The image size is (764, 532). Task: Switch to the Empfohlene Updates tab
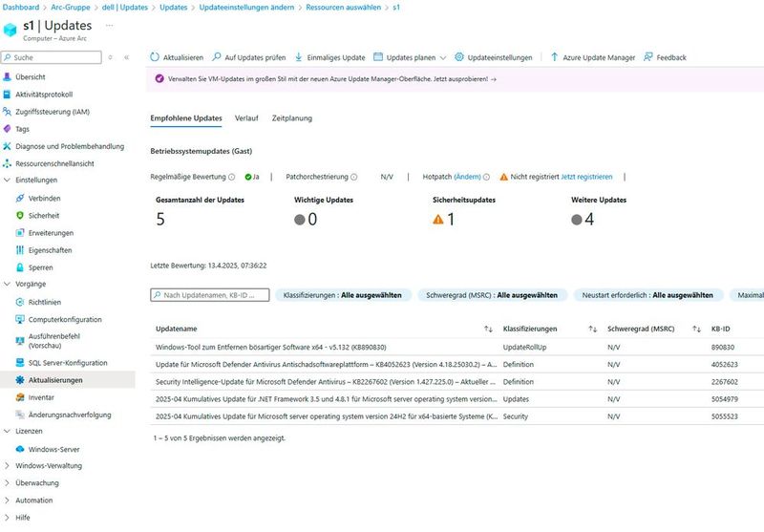[186, 117]
